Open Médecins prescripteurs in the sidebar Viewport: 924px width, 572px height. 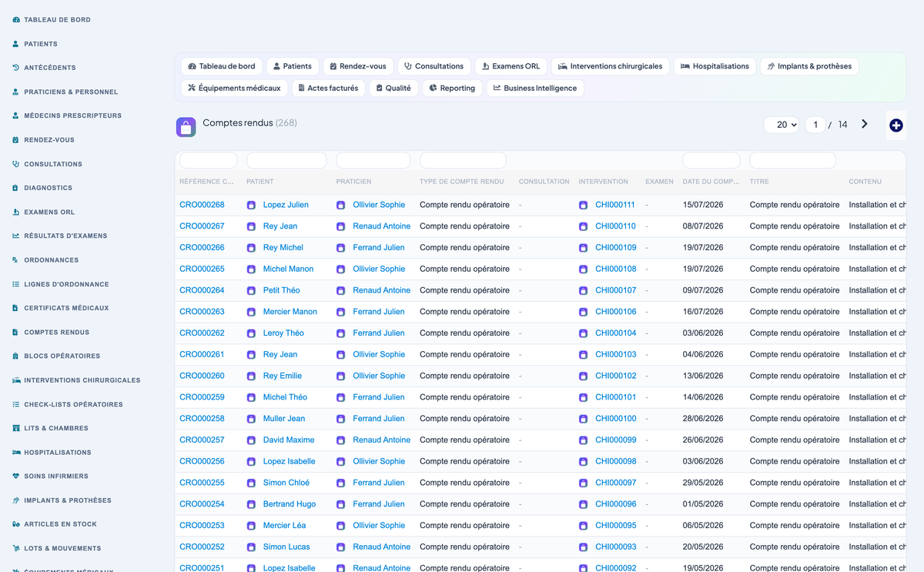(72, 115)
